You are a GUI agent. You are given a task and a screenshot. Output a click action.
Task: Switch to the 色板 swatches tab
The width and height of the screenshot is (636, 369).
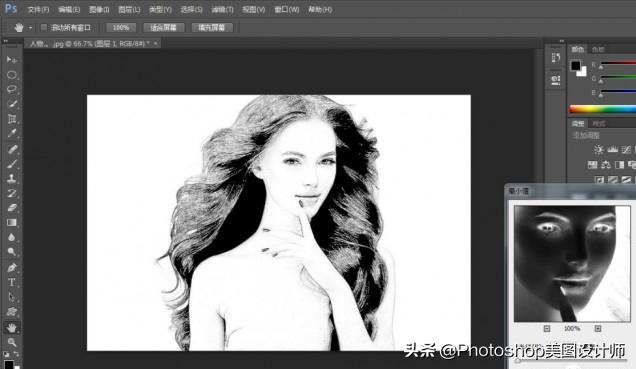[598, 49]
